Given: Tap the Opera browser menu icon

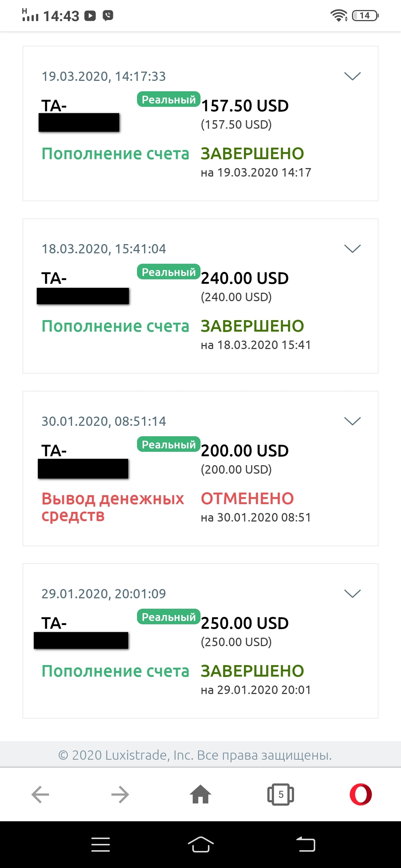Looking at the screenshot, I should [361, 794].
